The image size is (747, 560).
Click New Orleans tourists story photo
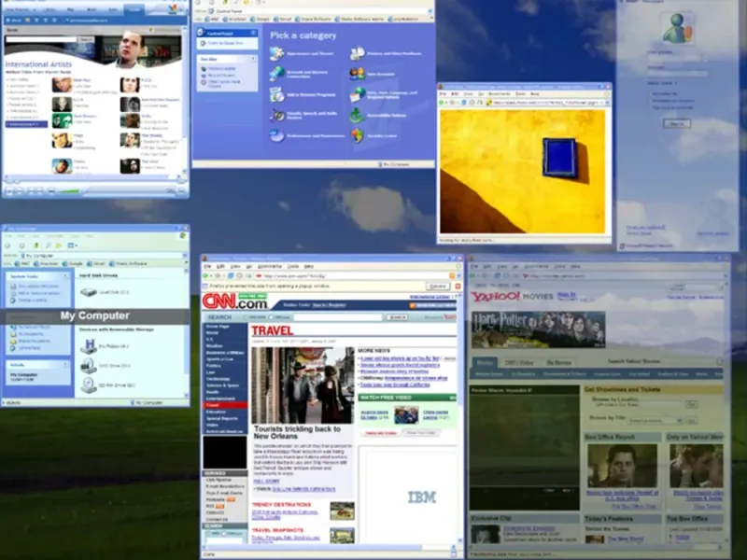point(303,385)
